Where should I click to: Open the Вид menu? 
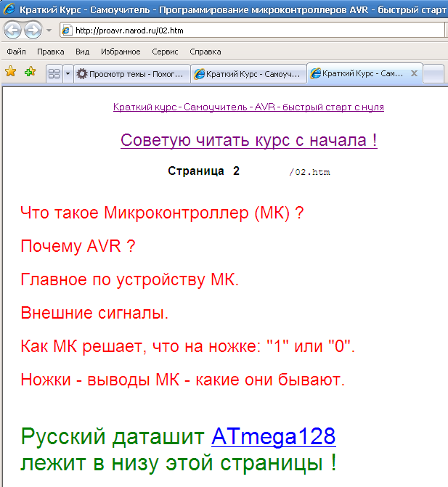pyautogui.click(x=82, y=52)
